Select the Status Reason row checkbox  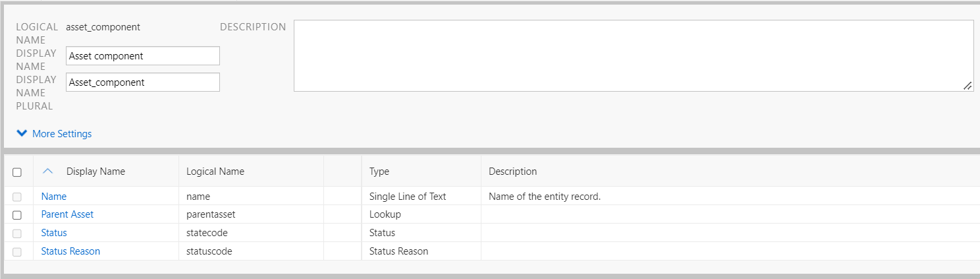coord(17,252)
